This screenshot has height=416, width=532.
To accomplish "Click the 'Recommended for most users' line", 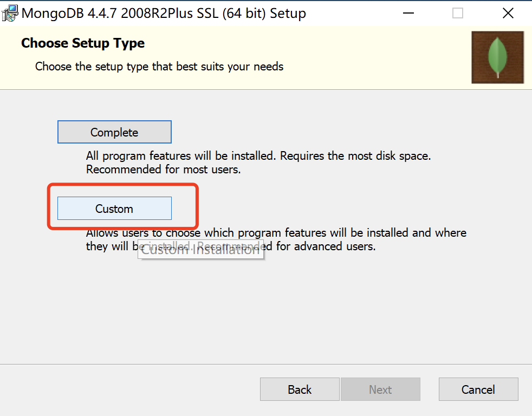I will tap(163, 170).
